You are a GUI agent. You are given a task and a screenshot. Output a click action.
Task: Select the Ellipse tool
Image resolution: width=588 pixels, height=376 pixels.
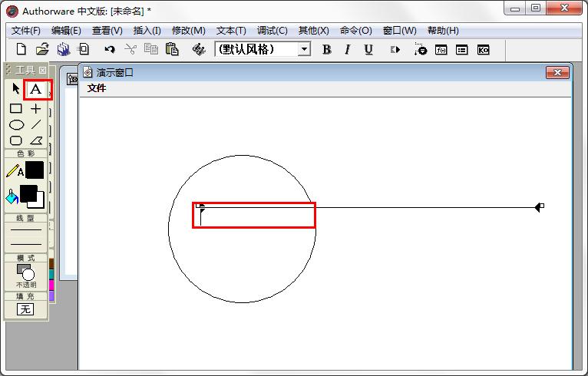pos(16,125)
